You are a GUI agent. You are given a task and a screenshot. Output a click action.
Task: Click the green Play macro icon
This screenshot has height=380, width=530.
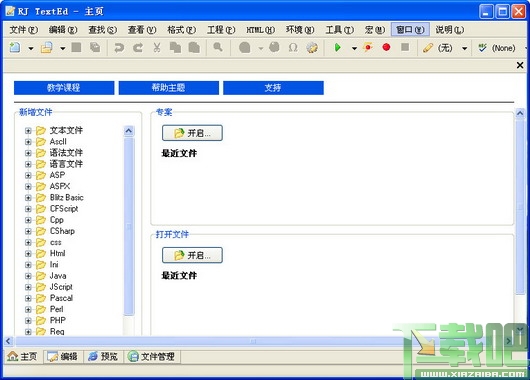tap(337, 48)
